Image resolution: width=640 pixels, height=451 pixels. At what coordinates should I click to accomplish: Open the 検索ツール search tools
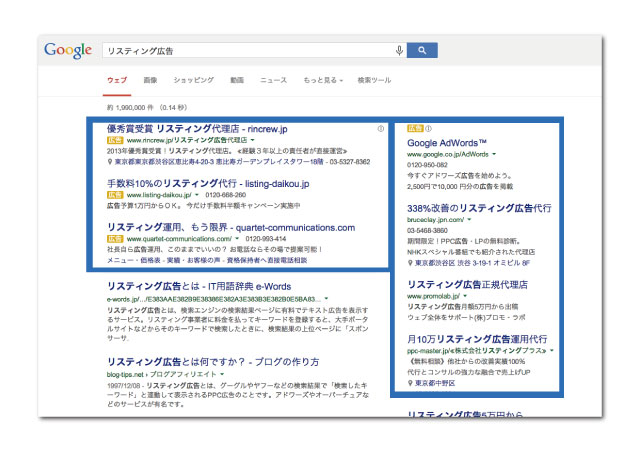point(374,79)
